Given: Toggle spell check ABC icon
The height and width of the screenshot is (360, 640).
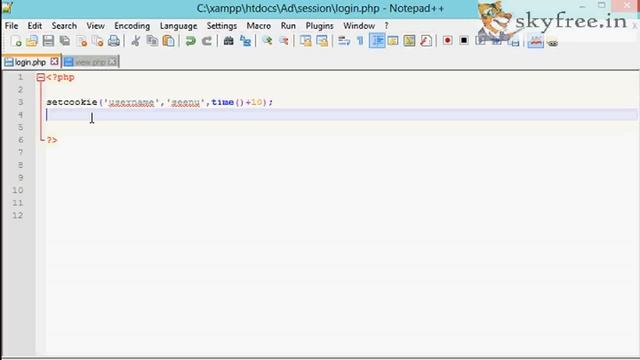Looking at the screenshot, I should pyautogui.click(x=536, y=41).
